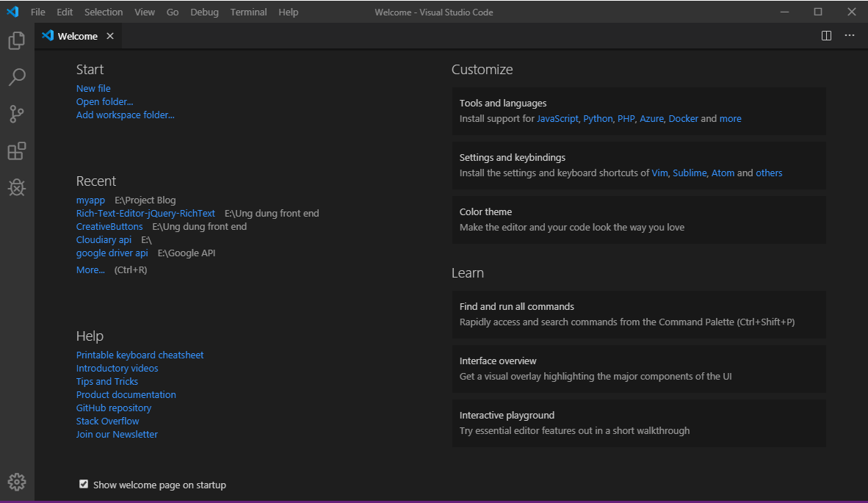Click others link under Settings and keybindings

(x=769, y=173)
